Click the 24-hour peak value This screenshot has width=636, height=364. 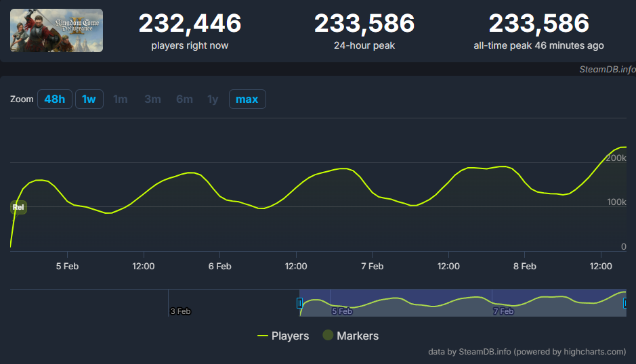click(x=364, y=24)
